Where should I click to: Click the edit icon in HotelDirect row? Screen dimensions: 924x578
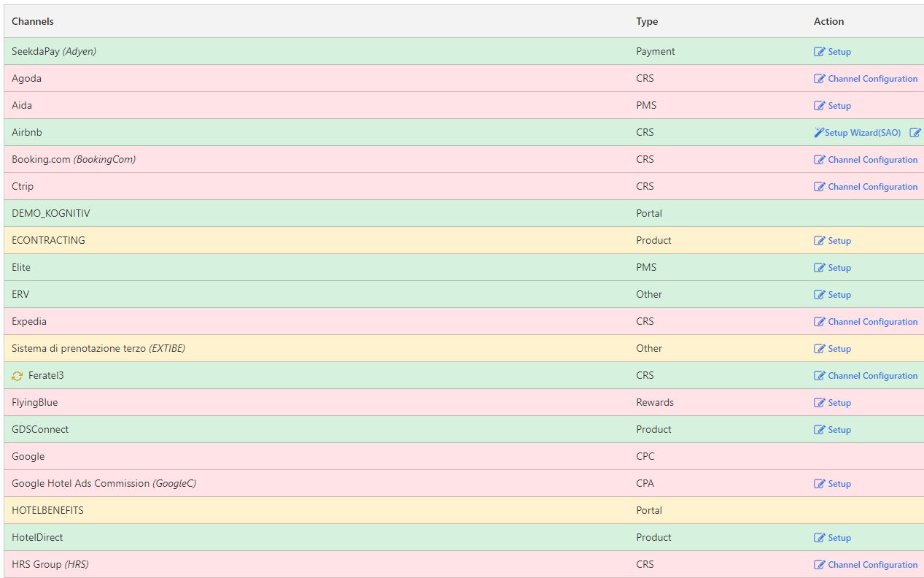tap(820, 538)
